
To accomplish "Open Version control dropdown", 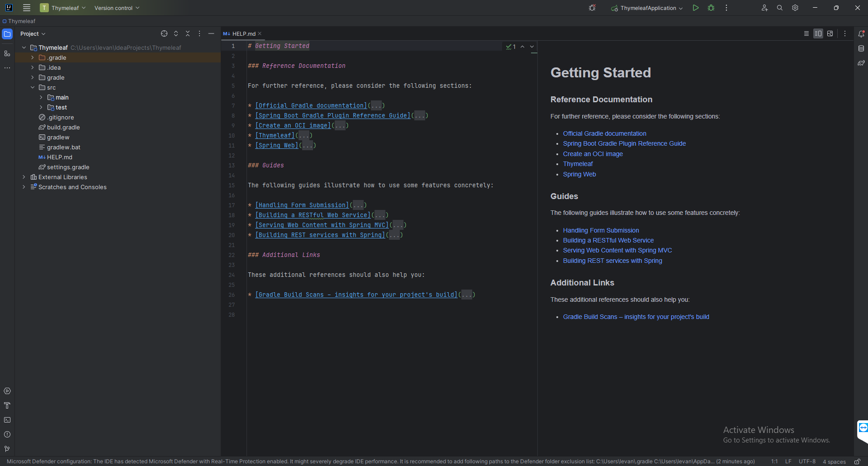I will click(x=117, y=8).
